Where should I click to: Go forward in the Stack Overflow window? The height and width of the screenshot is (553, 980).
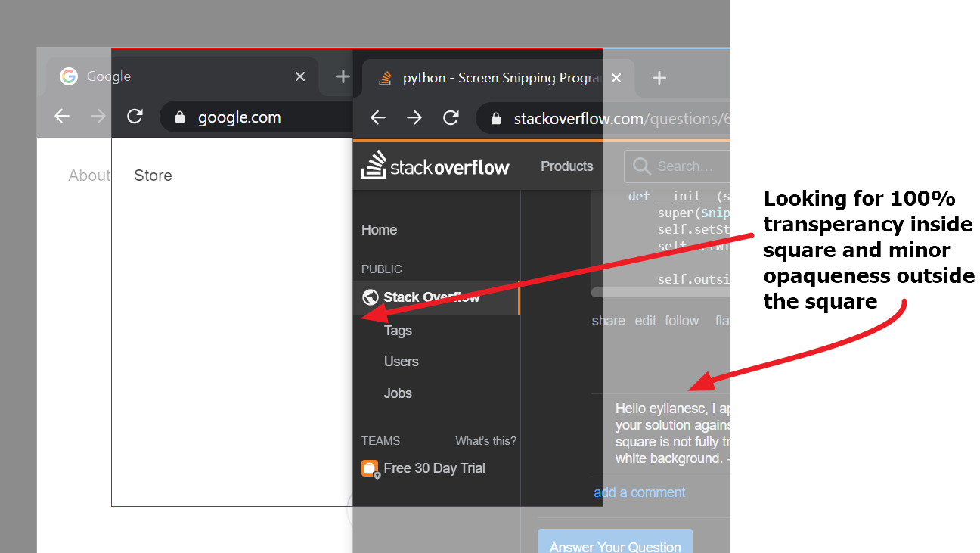pos(414,118)
